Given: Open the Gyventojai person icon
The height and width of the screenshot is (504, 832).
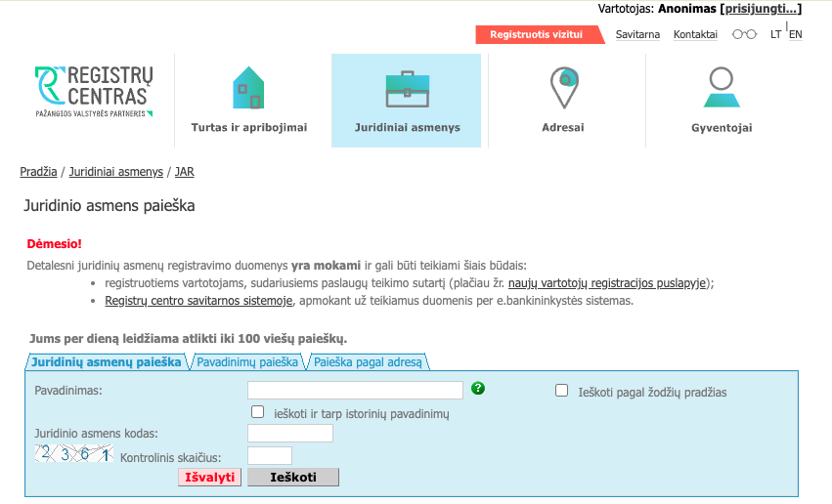Looking at the screenshot, I should pyautogui.click(x=722, y=88).
